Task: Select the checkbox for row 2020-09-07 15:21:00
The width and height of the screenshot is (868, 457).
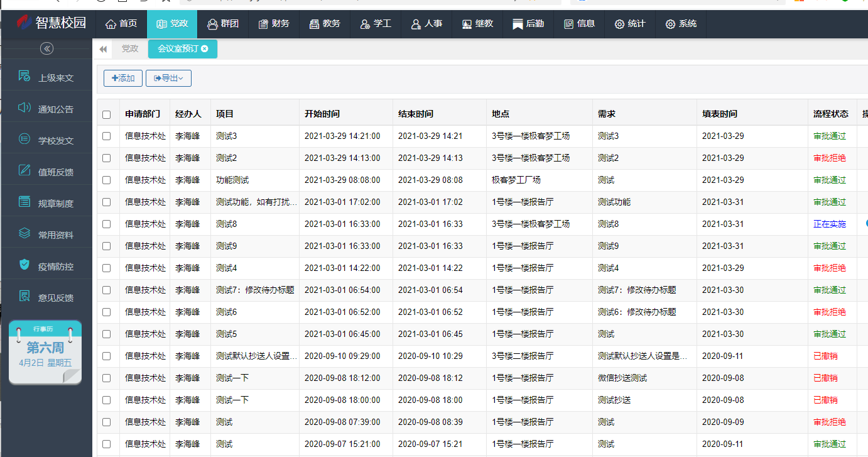Action: [x=106, y=444]
